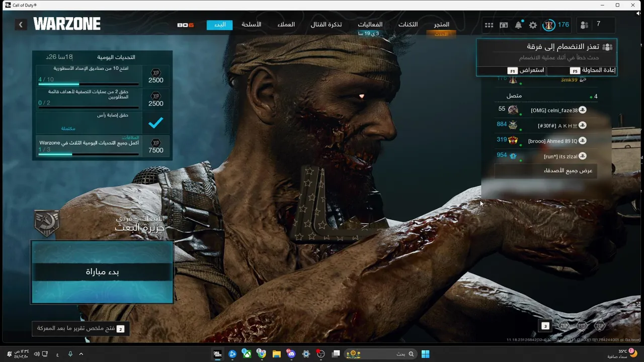Click the PlayStation icon next to its zlzal
Screen dimensions: 644x362
pyautogui.click(x=582, y=156)
